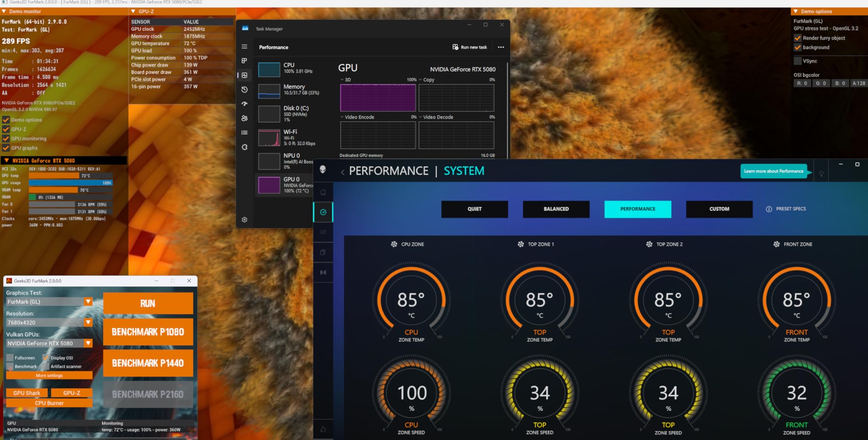Open the Resolution dropdown showing 7680x4320
This screenshot has height=440, width=868.
click(x=49, y=323)
